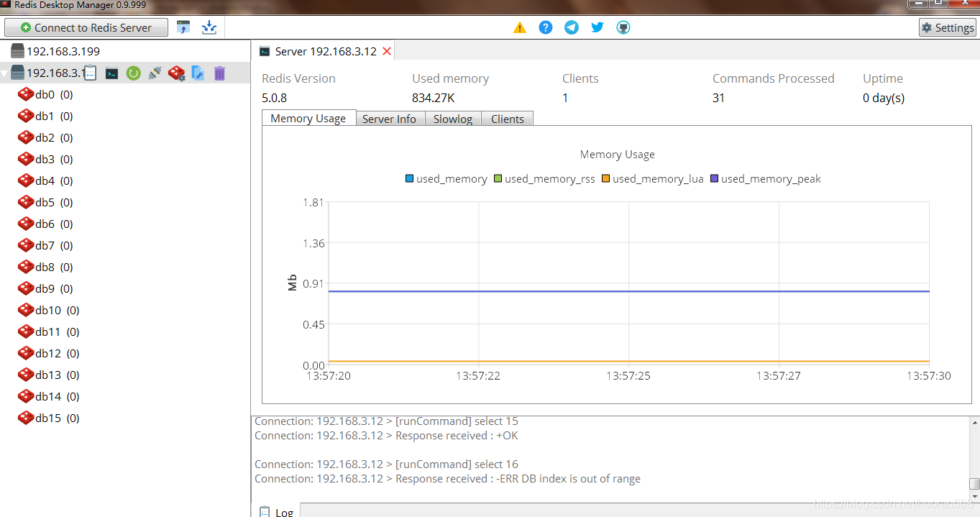Click the export connections icon
The width and height of the screenshot is (980, 517).
[209, 27]
